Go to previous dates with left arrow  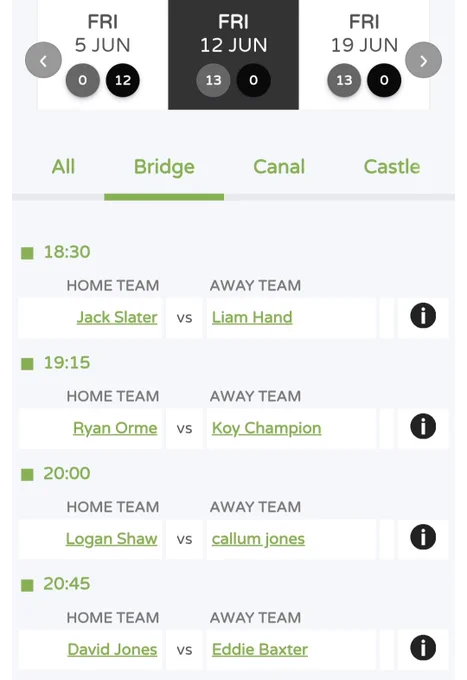43,60
